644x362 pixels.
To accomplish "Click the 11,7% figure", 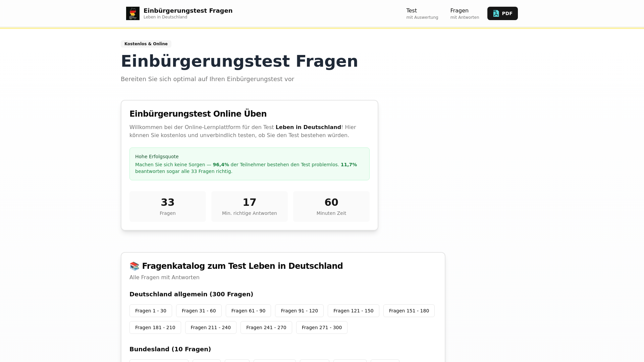I will tap(349, 165).
